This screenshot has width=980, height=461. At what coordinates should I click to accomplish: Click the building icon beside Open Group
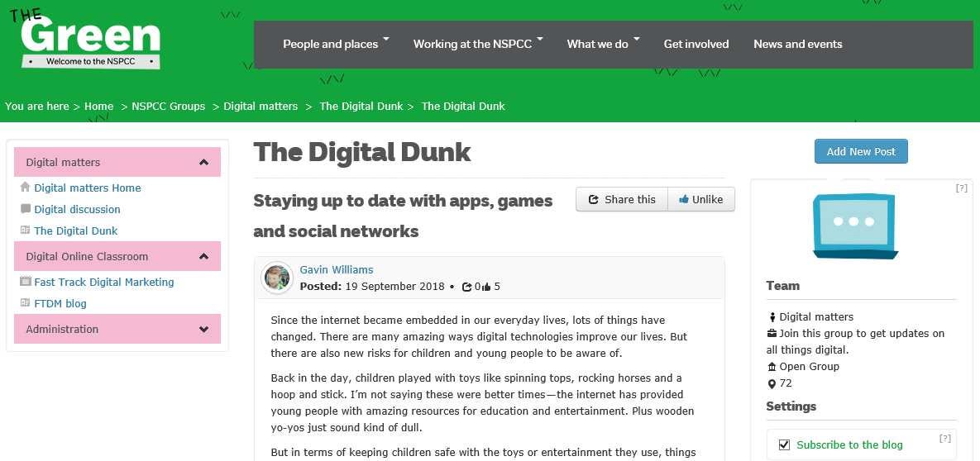click(x=772, y=367)
